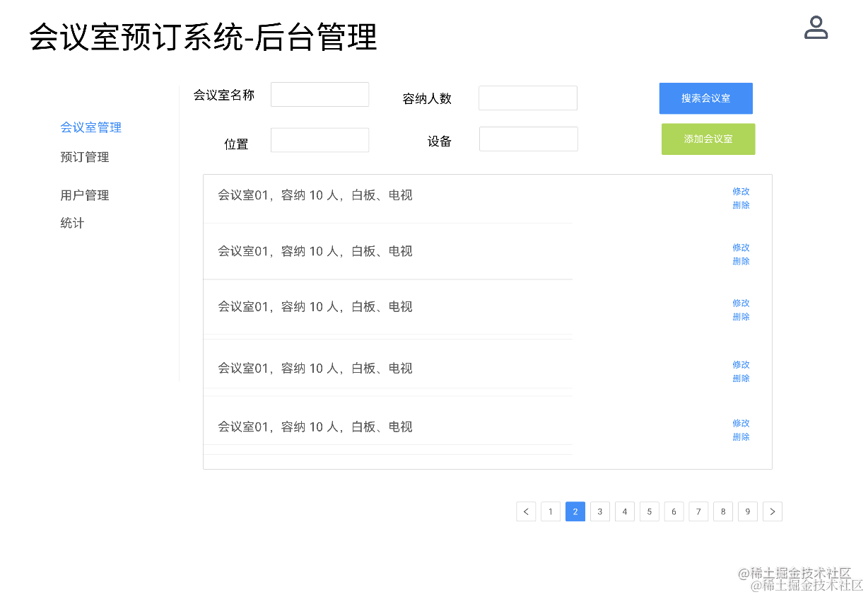Viewport: 868px width, 597px height.
Task: Click 删除 for the fifth meeting room row
Action: point(741,437)
